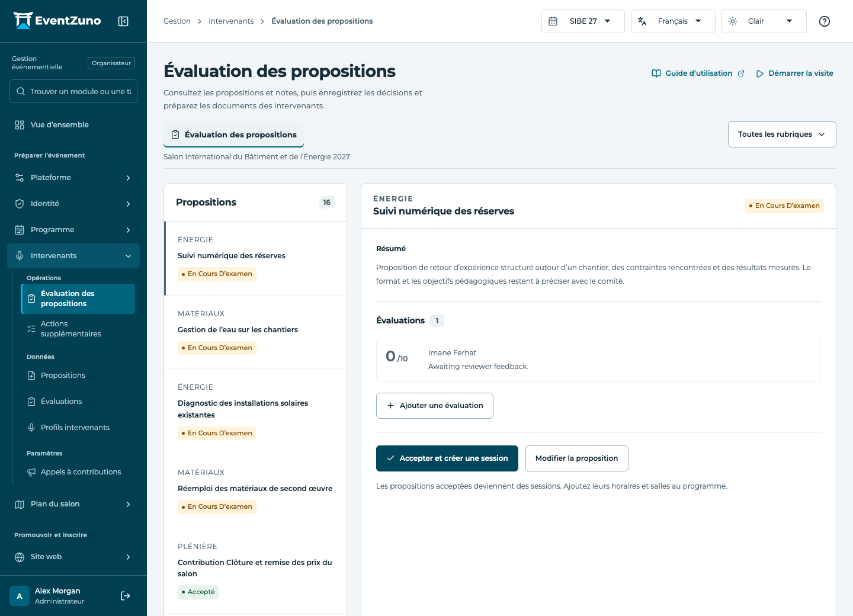Collapse the sidebar panel icon
Screen dimensions: 853x616
pos(123,21)
